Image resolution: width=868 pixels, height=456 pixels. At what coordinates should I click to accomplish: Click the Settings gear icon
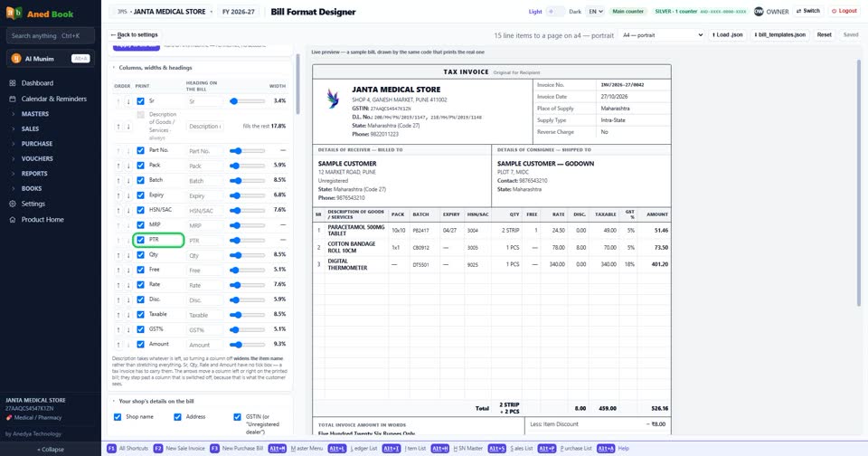pos(13,204)
